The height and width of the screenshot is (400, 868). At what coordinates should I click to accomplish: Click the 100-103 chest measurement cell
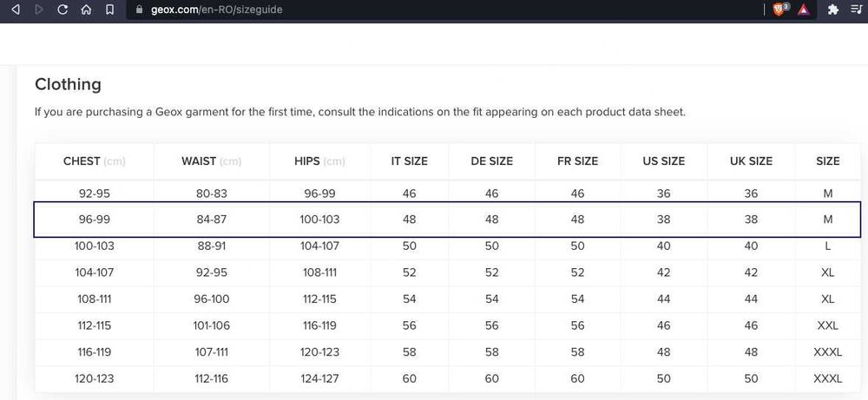(94, 246)
